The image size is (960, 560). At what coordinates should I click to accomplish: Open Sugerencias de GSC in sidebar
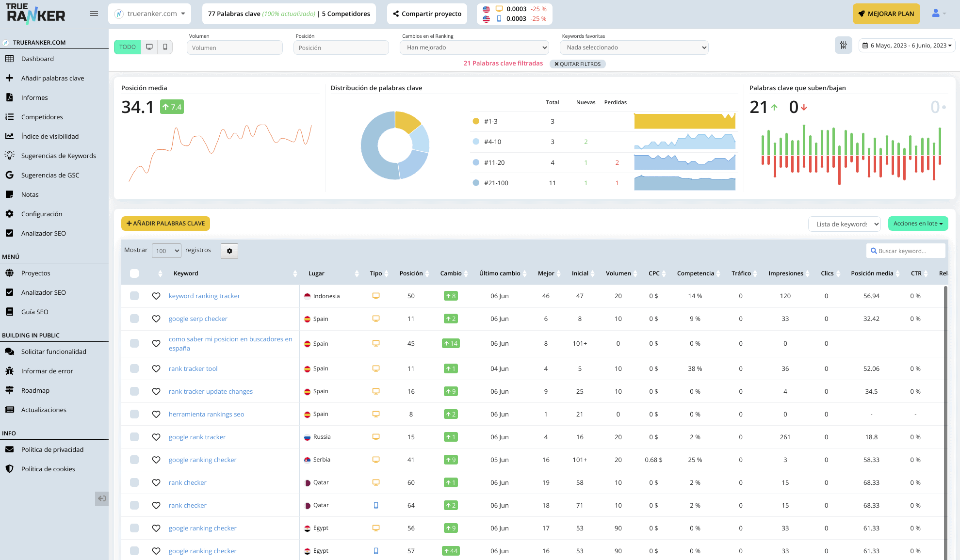point(50,175)
